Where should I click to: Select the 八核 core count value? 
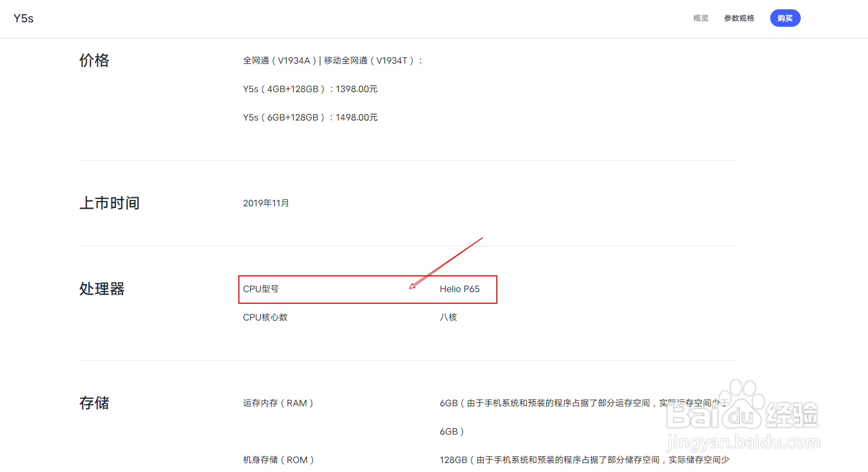pyautogui.click(x=448, y=317)
